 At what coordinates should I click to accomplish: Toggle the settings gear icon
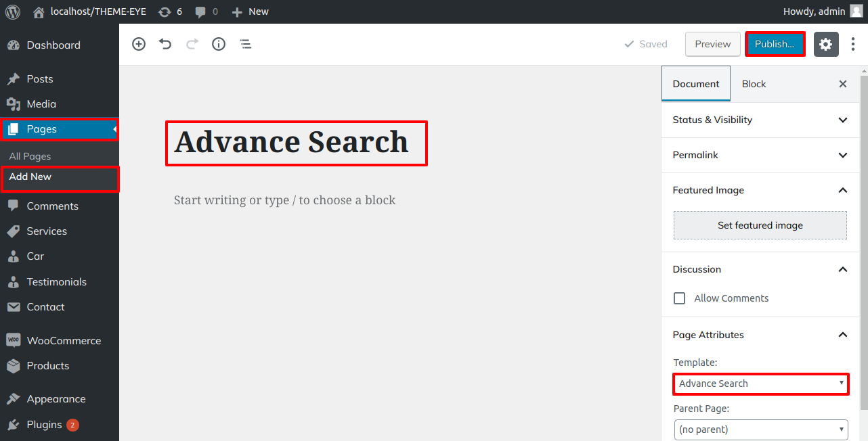(825, 44)
